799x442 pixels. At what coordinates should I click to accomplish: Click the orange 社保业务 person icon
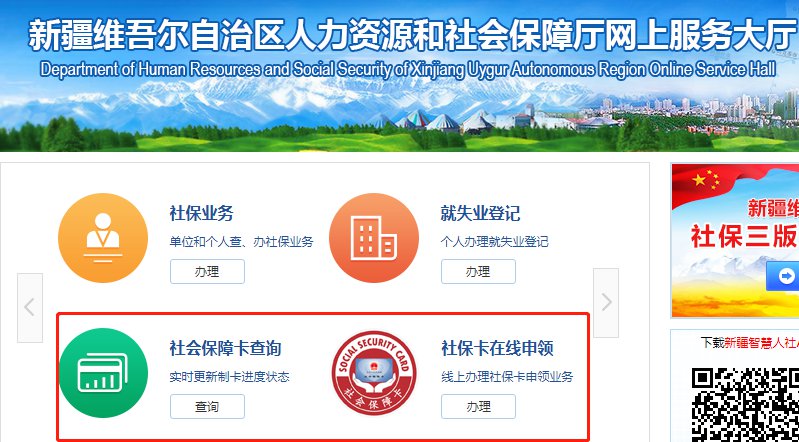point(103,238)
